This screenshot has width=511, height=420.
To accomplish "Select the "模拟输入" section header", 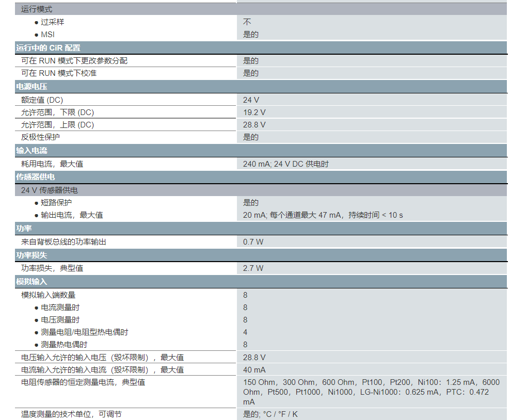I will point(31,282).
